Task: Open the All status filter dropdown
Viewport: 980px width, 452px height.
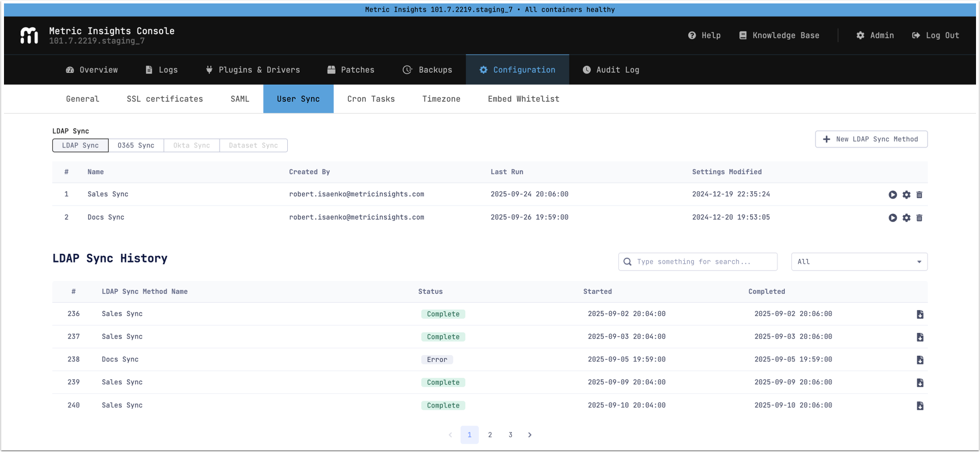Action: (x=859, y=262)
